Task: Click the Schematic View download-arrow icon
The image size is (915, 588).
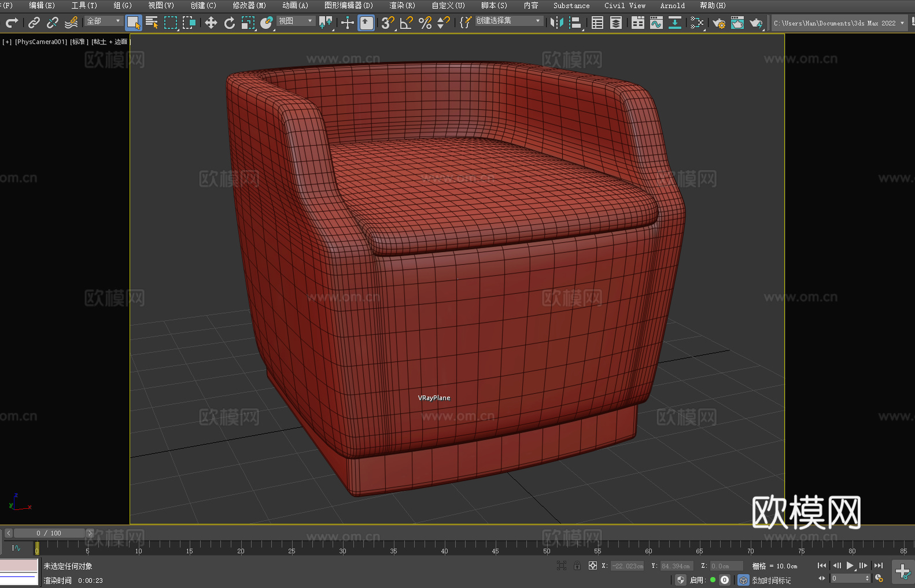Action: (x=675, y=23)
